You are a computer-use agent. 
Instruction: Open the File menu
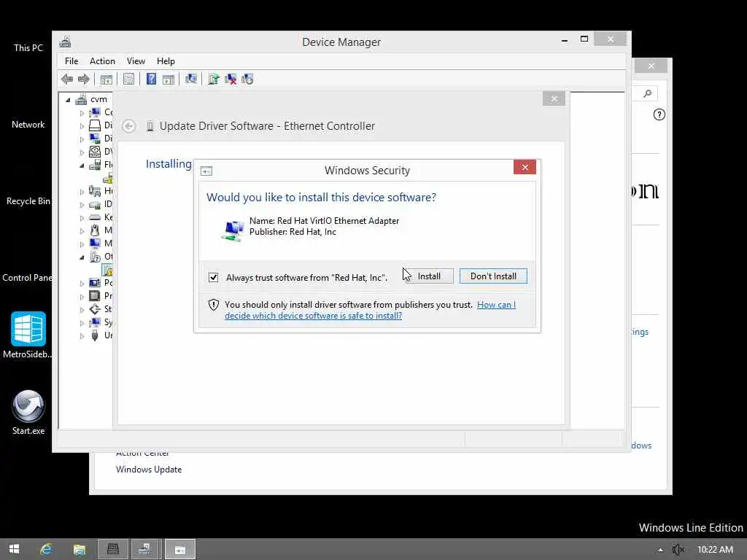click(x=71, y=61)
